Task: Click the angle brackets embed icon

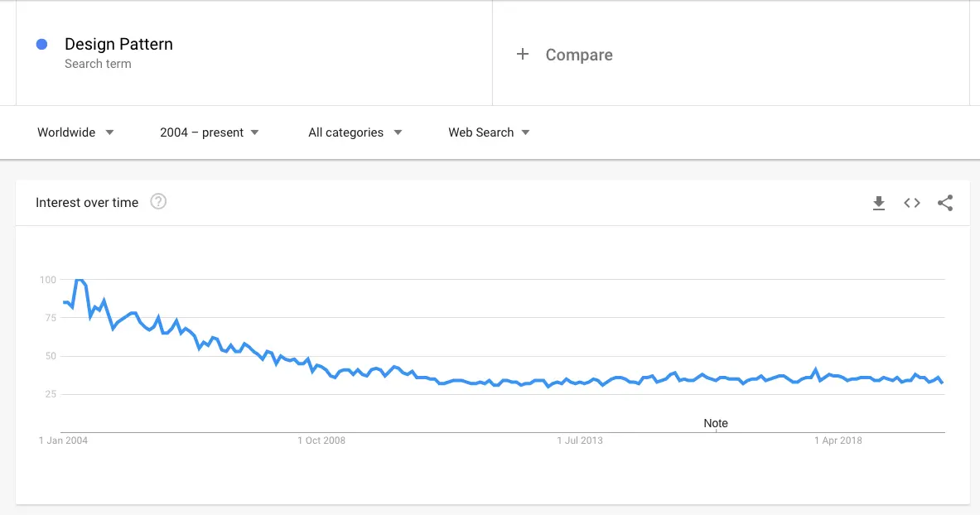Action: 912,202
